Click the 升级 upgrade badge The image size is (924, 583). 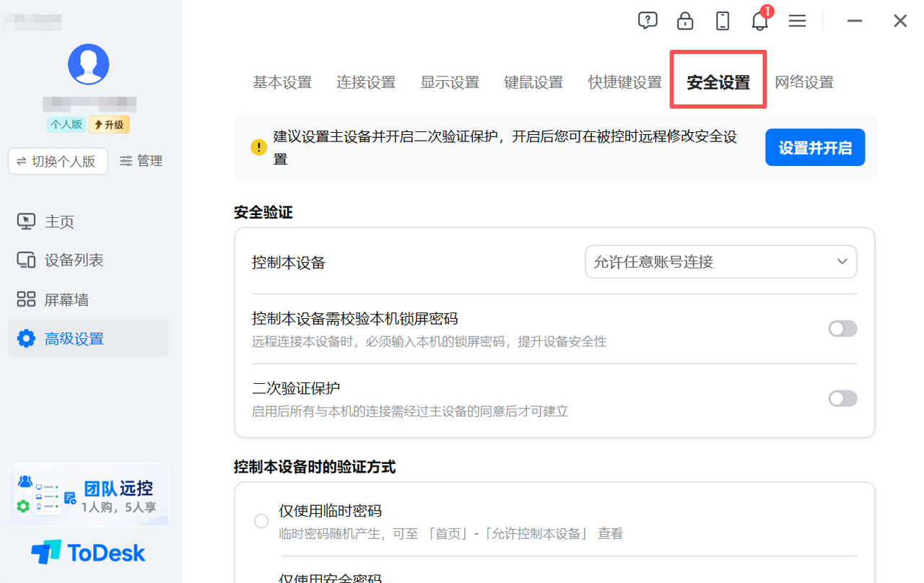[x=109, y=124]
